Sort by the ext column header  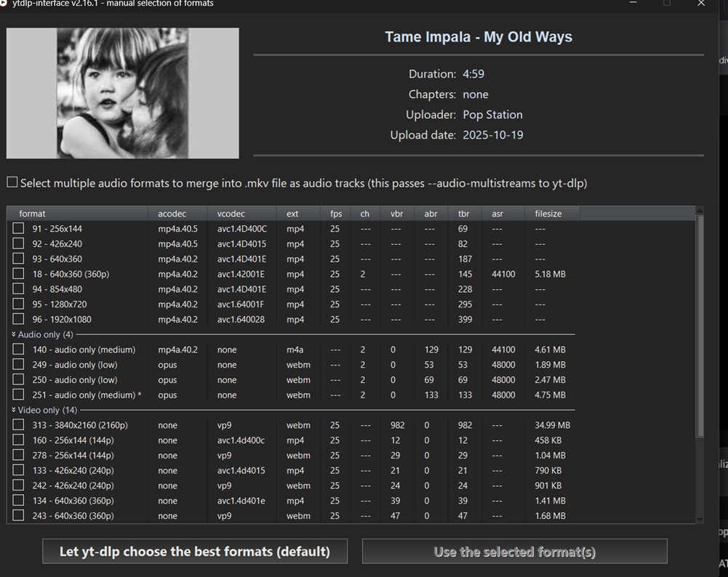coord(298,214)
